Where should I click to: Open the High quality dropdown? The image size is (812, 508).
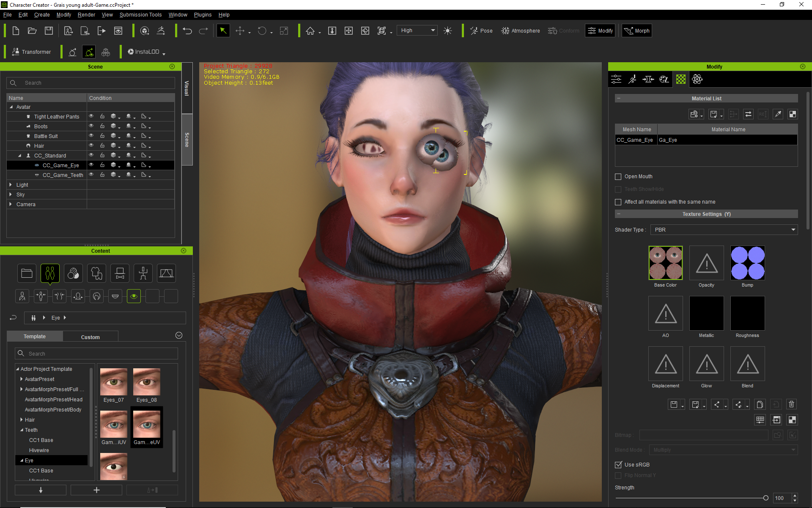(x=417, y=31)
